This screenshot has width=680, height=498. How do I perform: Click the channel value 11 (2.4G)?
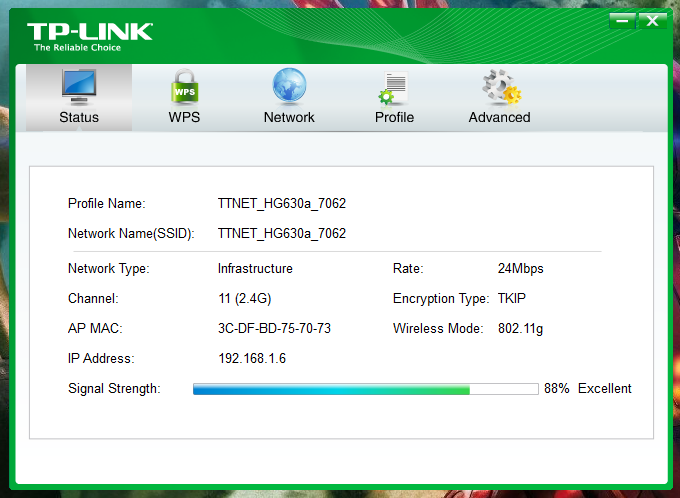click(245, 298)
